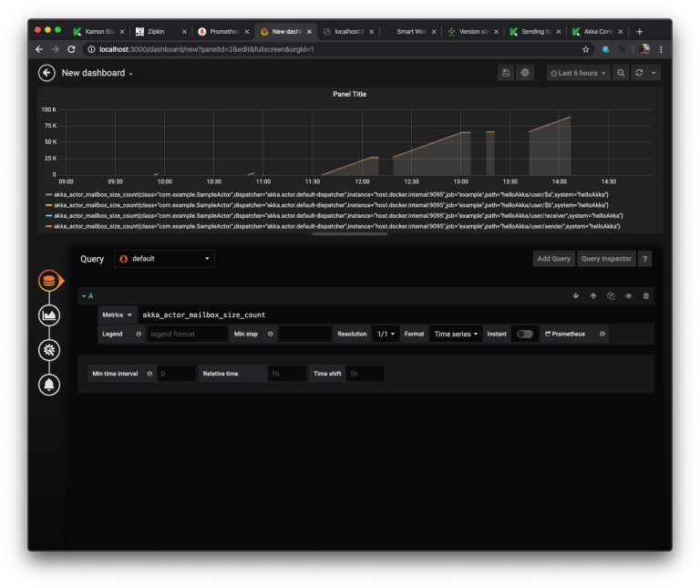Switch to the Prometheus browser tab
Screen dimensions: 700x588
223,31
